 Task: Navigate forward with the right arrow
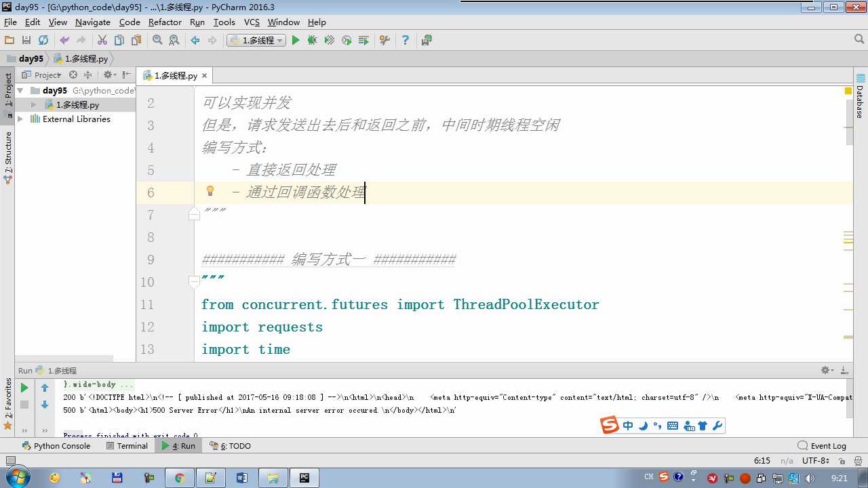pos(212,41)
